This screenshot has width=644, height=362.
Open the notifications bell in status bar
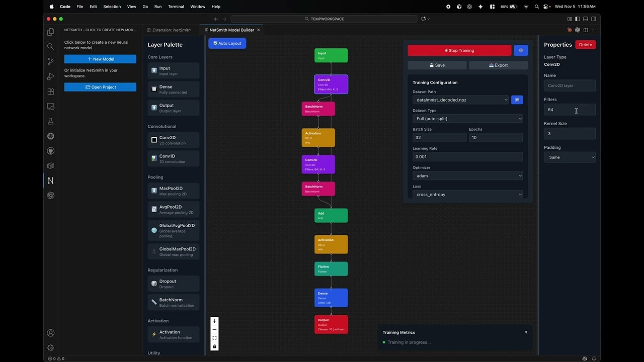click(x=594, y=358)
